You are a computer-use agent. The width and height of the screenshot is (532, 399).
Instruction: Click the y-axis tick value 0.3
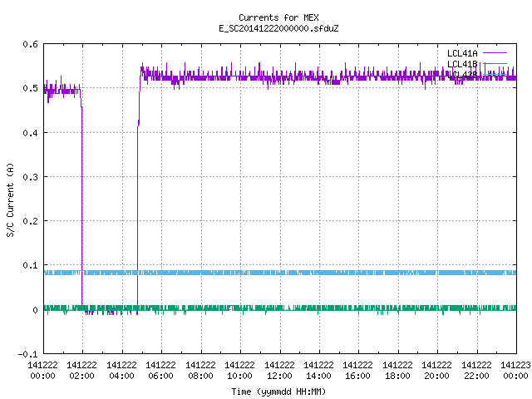[30, 177]
